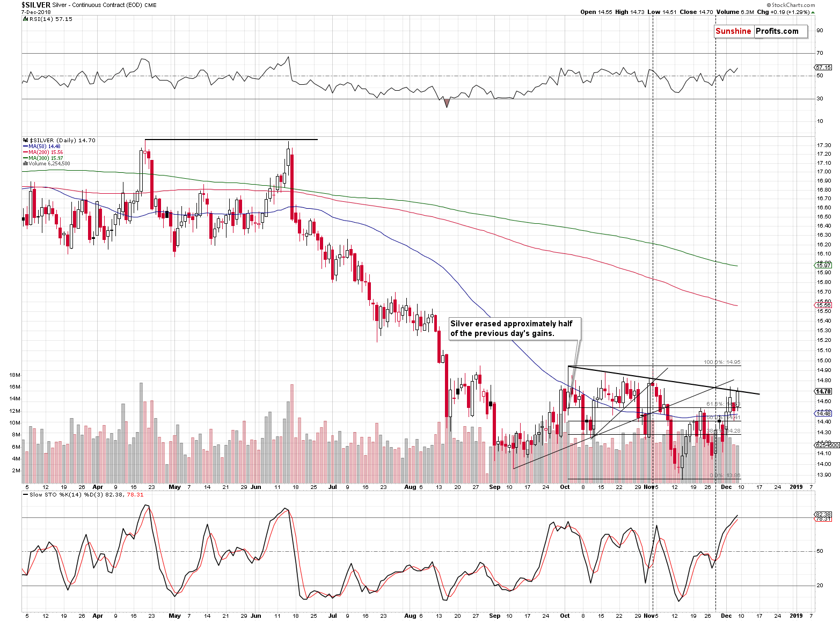Click the '38.2%: 14.28' Fibonacci label
The height and width of the screenshot is (621, 840).
724,431
